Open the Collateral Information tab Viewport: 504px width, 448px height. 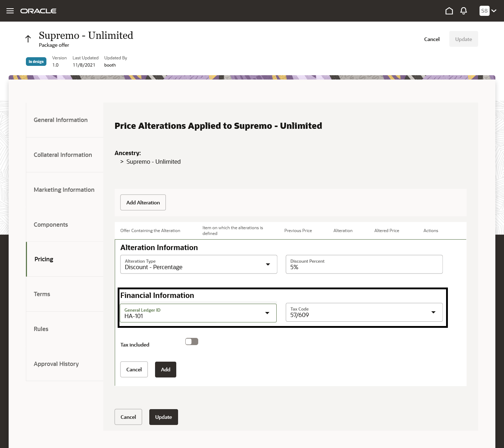(x=65, y=155)
